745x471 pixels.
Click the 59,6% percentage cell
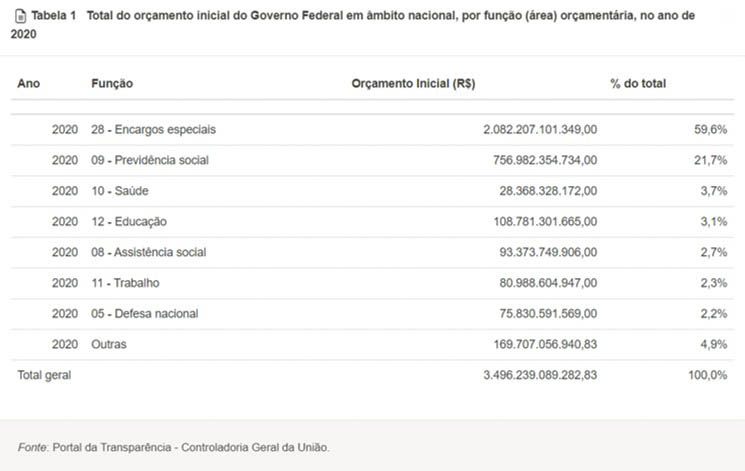[710, 130]
